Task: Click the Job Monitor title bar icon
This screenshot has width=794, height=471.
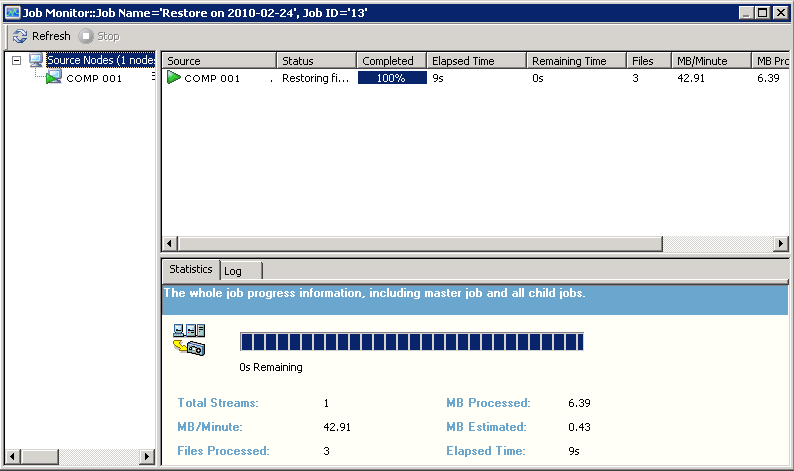Action: pos(12,12)
